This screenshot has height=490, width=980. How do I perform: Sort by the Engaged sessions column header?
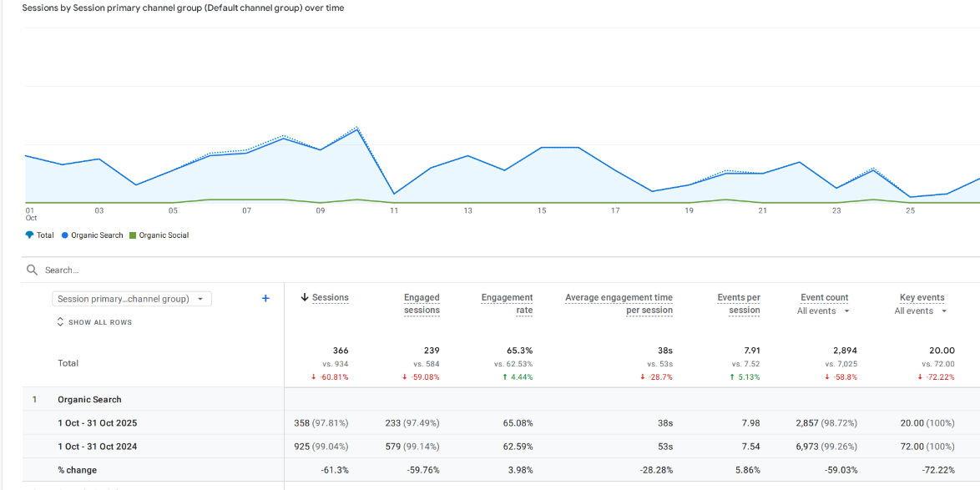422,302
